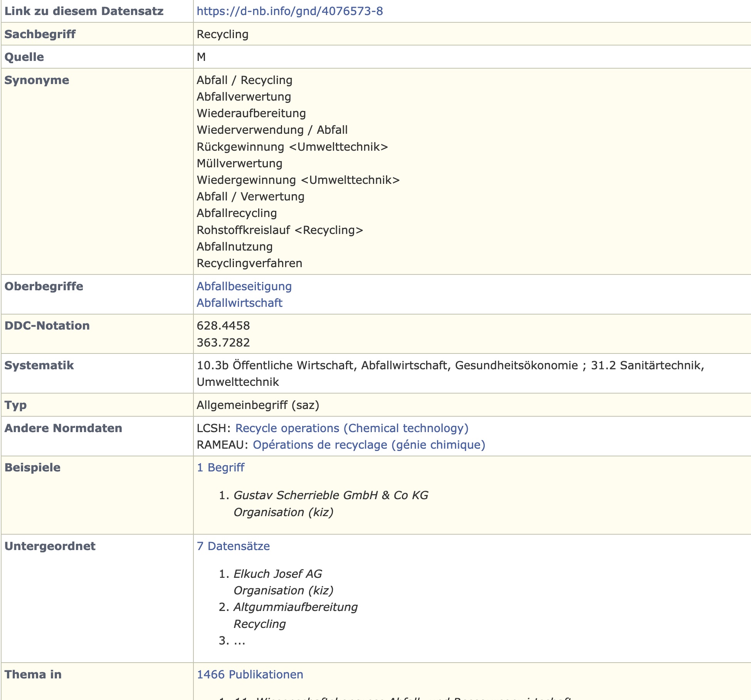Open the 1 Begriff examples link

click(x=220, y=468)
